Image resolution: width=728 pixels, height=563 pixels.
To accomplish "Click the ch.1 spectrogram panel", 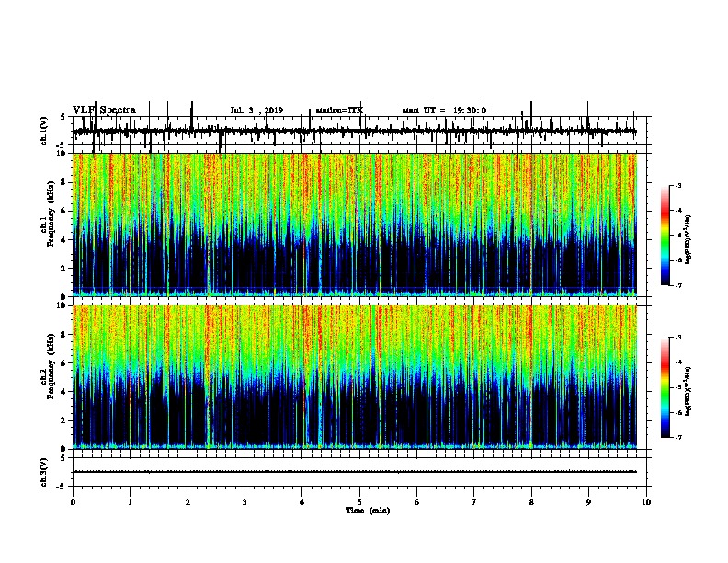I will pos(355,224).
